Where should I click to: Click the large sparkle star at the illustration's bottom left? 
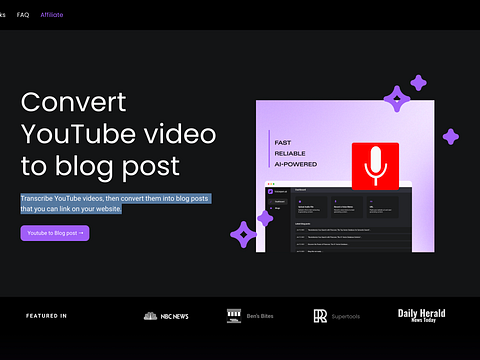243,235
